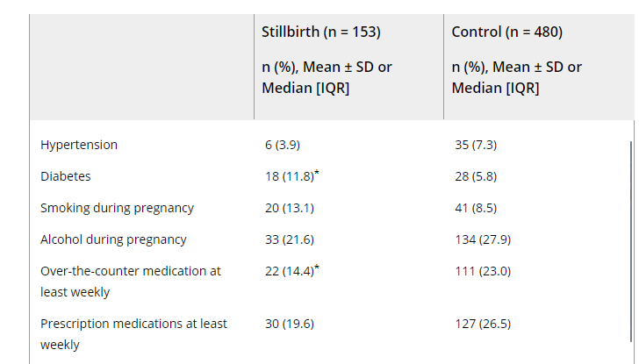Click the stillbirth hypertension value 6 (3.9)
The height and width of the screenshot is (364, 639).
pyautogui.click(x=286, y=145)
